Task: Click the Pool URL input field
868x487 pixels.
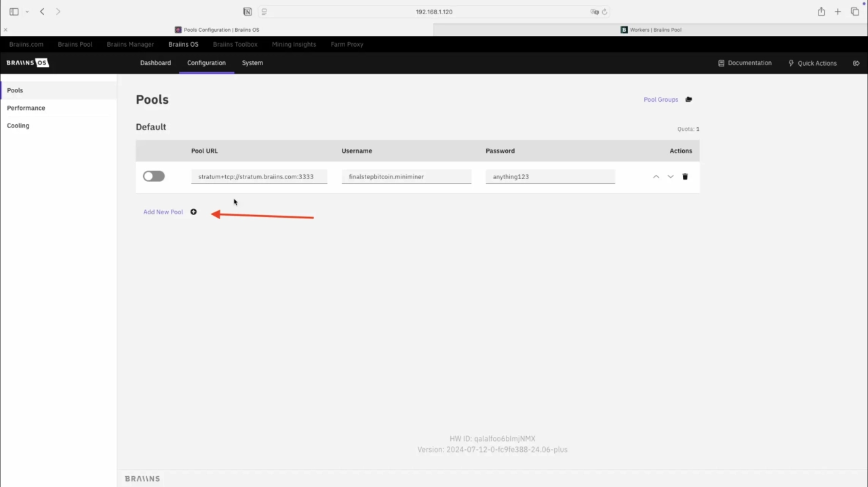Action: point(259,176)
